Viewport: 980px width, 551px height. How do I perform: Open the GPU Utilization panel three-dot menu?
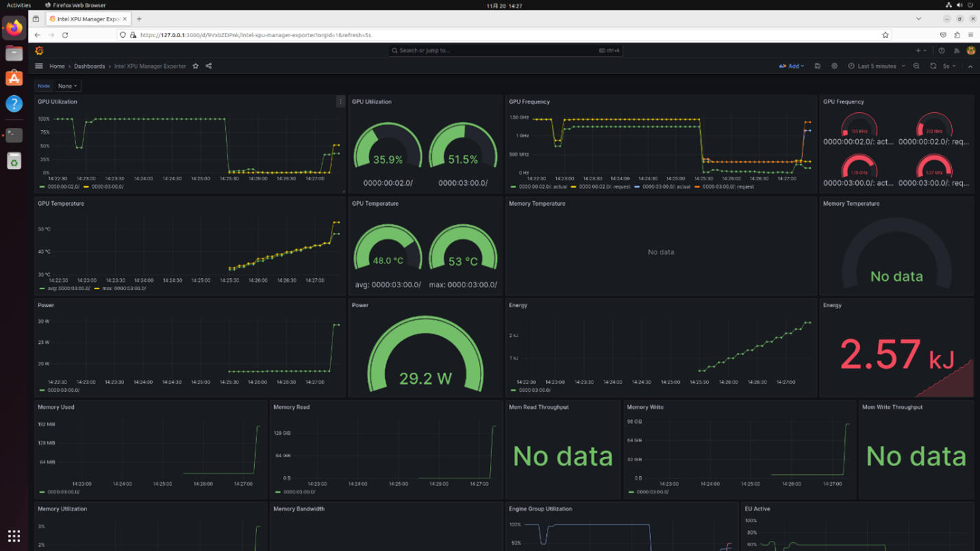point(341,101)
